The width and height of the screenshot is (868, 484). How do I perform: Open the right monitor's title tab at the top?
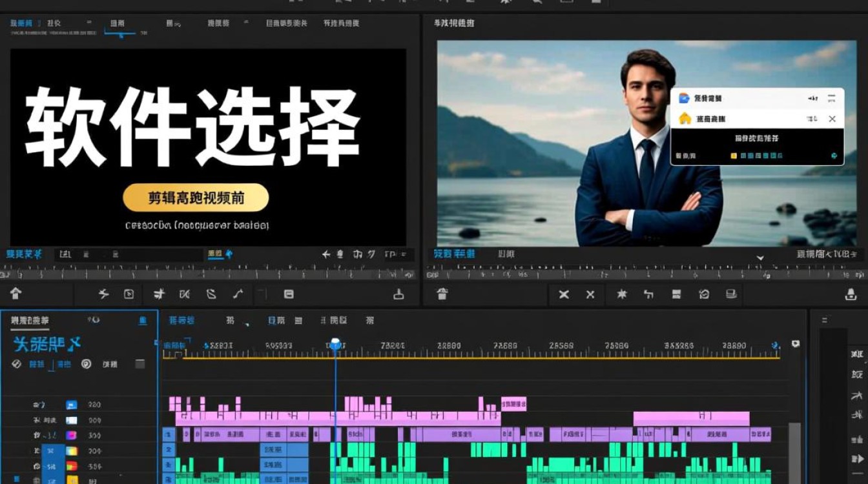[x=453, y=23]
